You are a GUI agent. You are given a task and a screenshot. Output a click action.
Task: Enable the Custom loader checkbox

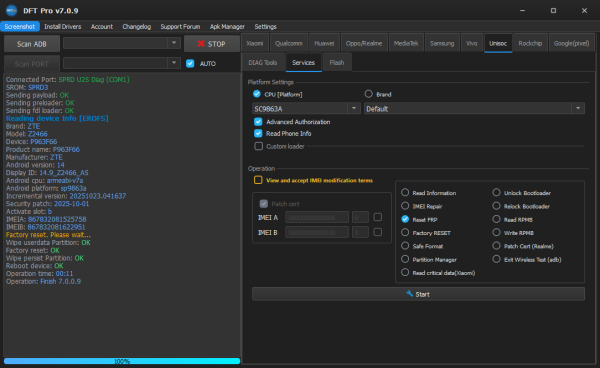pos(259,146)
